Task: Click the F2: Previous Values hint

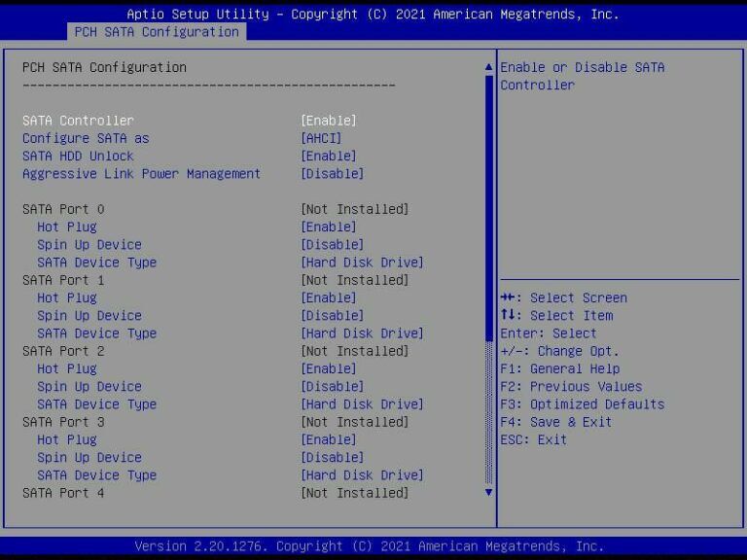Action: (571, 387)
